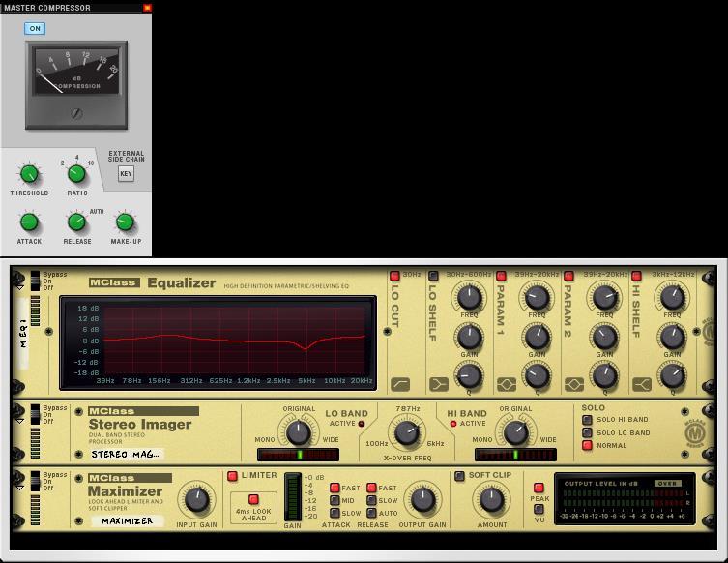Click the HI BAND width knob
This screenshot has width=728, height=563.
[x=515, y=432]
